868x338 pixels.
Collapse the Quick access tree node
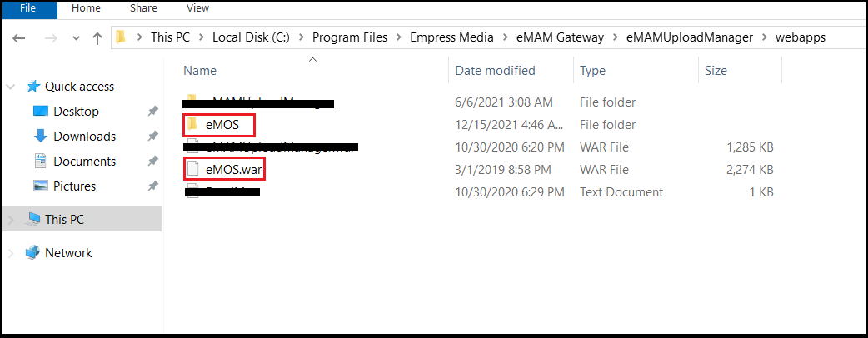tap(11, 87)
